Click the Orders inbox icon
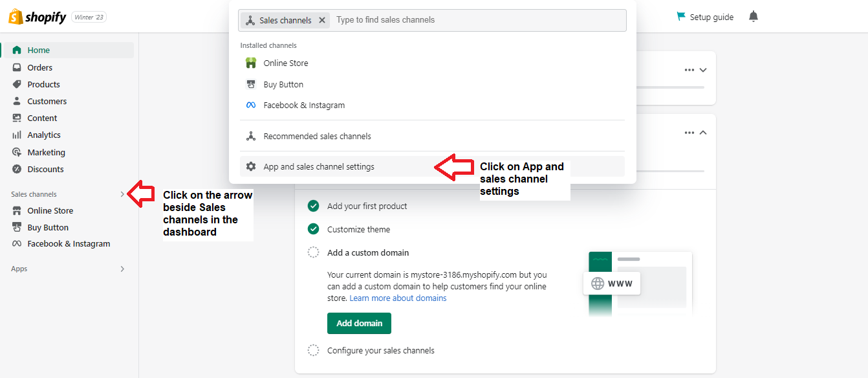 pyautogui.click(x=17, y=67)
